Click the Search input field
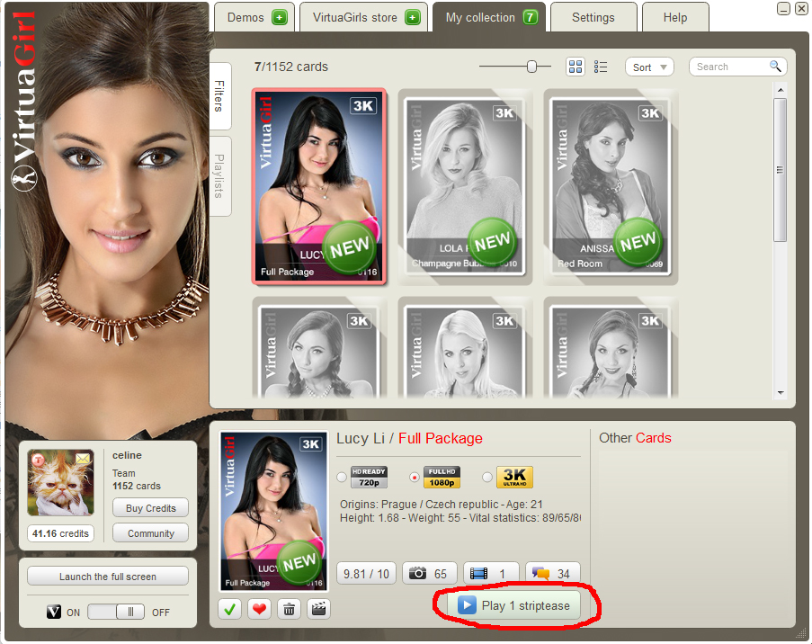 730,67
